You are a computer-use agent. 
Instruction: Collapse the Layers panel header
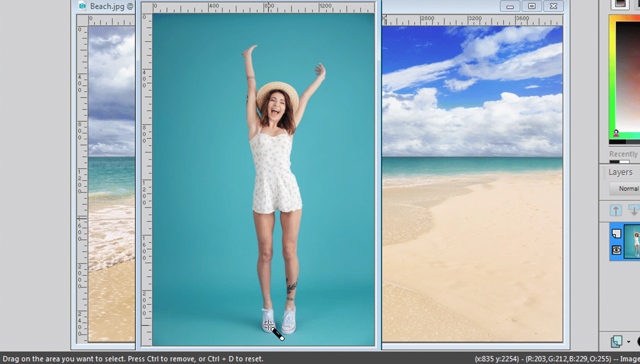(x=620, y=172)
